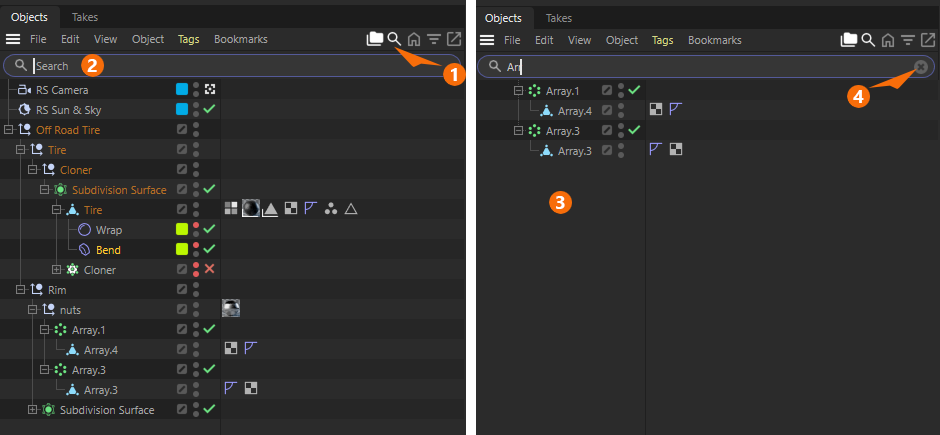
Task: Click the camera icon beside RS Camera
Action: (25, 90)
